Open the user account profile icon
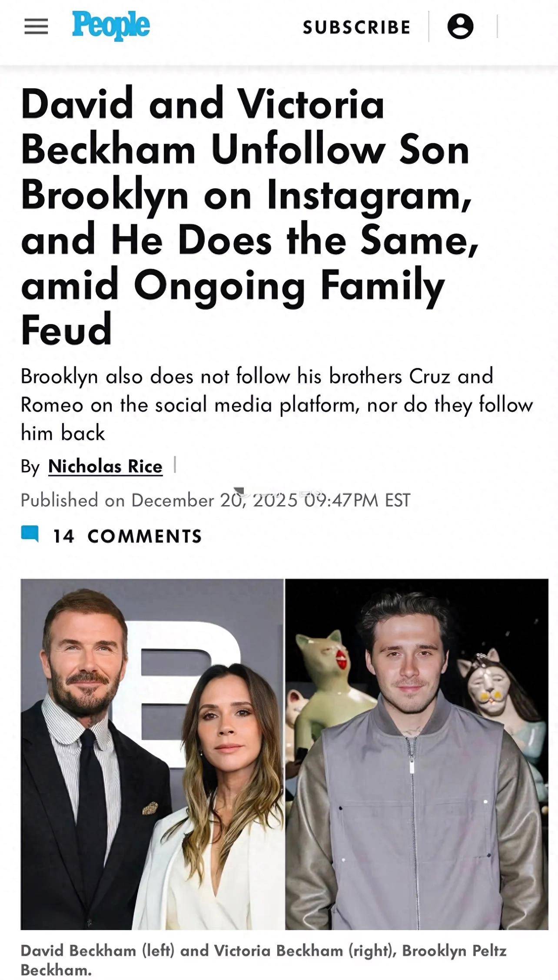Viewport: 558px width, 980px height. (x=460, y=26)
